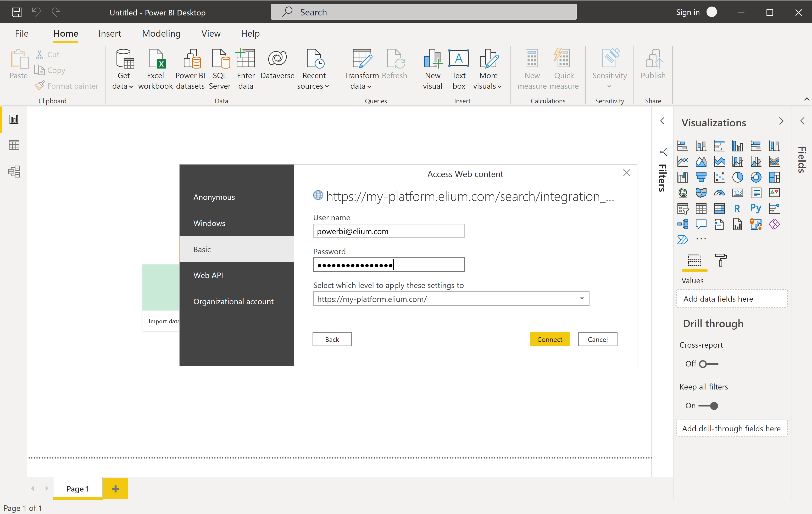The height and width of the screenshot is (514, 812).
Task: Expand the Fields pane
Action: pos(802,121)
